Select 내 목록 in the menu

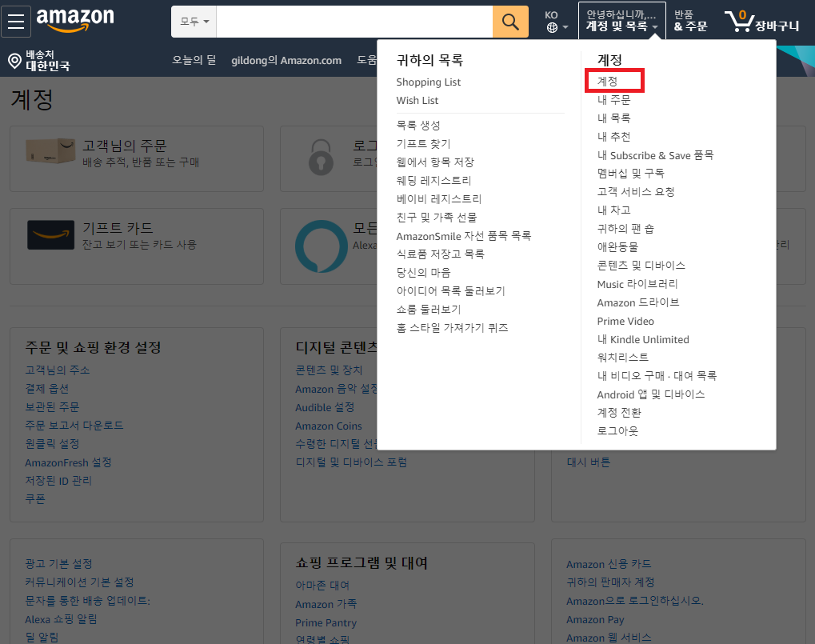point(613,118)
